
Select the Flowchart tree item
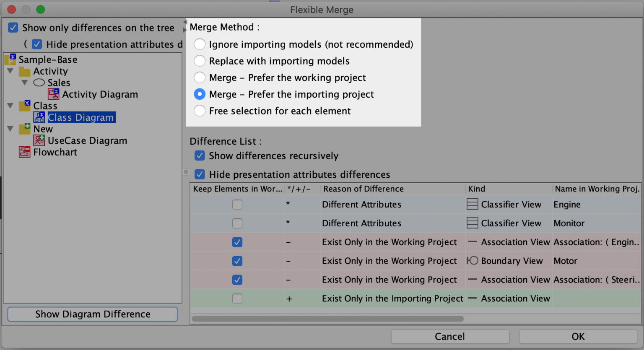pyautogui.click(x=55, y=152)
